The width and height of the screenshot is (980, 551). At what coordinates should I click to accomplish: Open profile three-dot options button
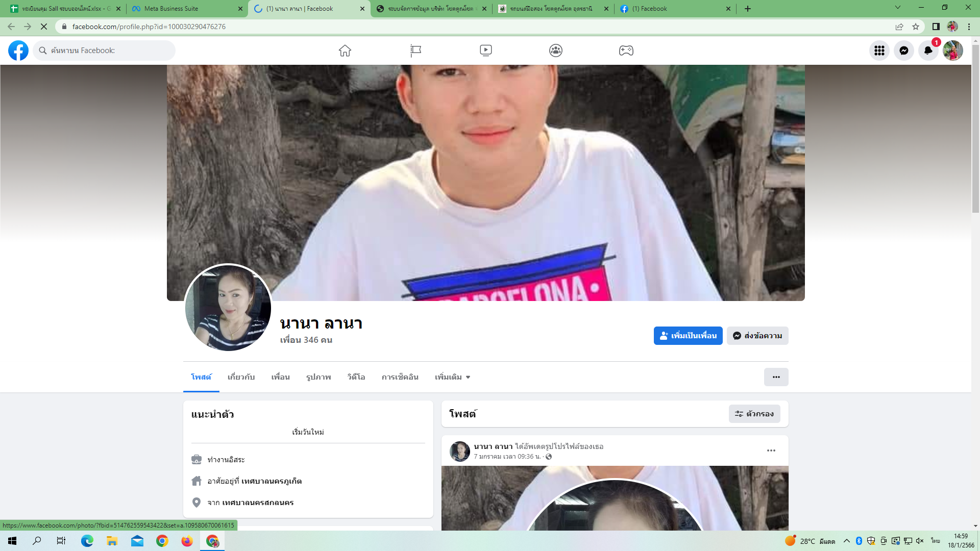click(776, 377)
